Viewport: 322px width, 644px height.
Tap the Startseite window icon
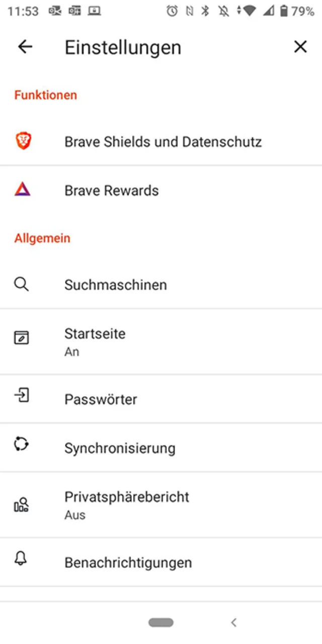tap(22, 337)
